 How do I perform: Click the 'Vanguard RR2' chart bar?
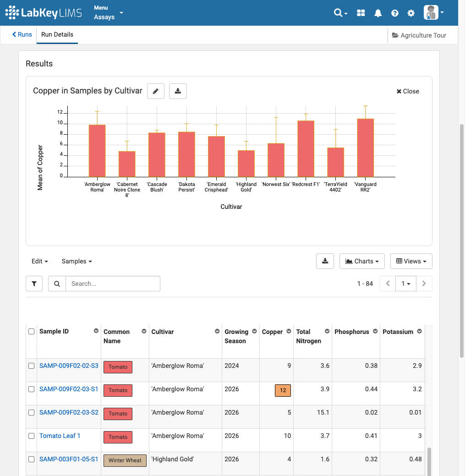366,148
